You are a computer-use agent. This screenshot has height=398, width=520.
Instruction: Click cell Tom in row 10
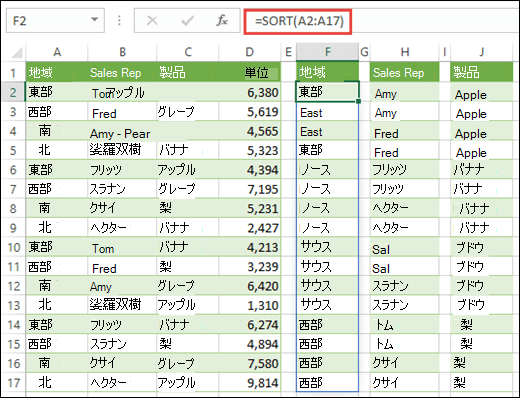pos(122,248)
